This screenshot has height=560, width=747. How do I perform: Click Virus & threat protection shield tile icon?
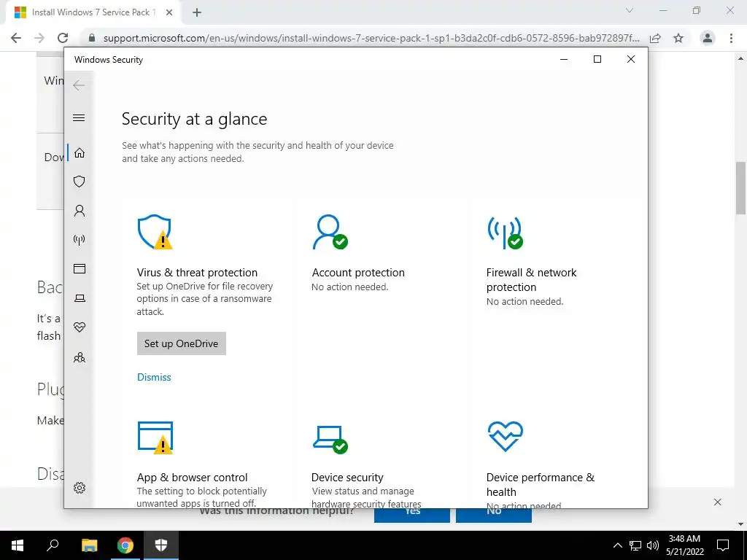tap(155, 231)
